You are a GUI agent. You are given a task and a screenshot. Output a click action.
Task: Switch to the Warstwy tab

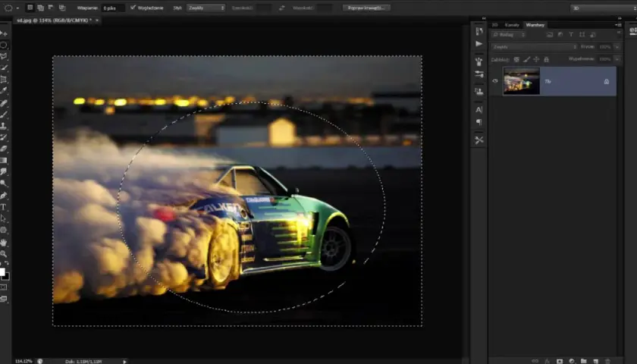tap(535, 25)
